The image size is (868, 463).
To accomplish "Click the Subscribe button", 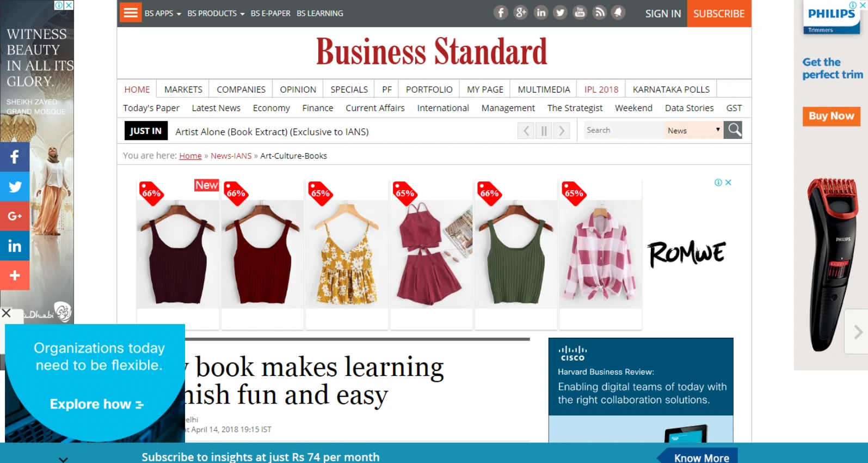I will point(718,14).
